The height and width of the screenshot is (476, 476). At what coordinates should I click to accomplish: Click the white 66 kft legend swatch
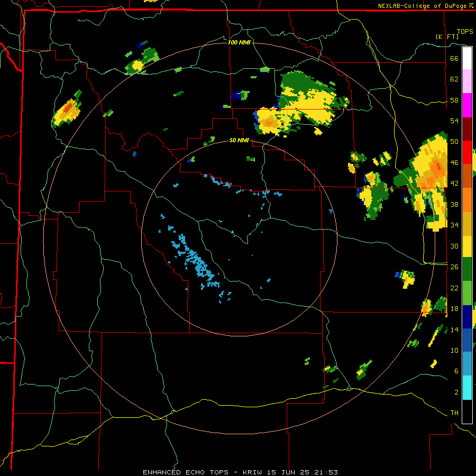(467, 58)
